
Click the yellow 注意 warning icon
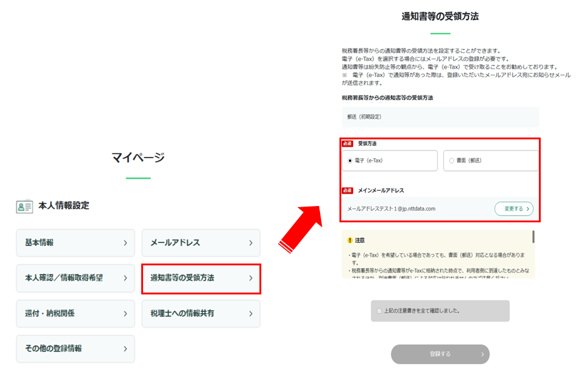click(350, 240)
